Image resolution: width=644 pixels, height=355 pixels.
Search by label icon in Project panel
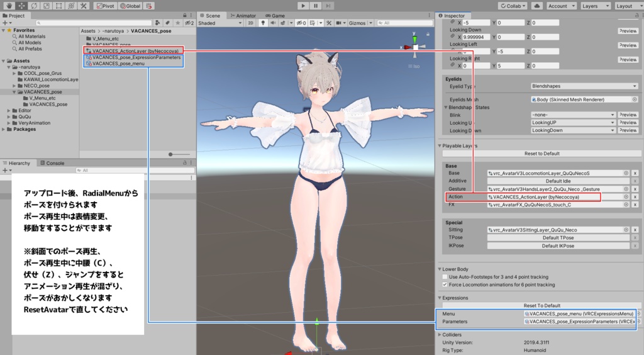pyautogui.click(x=167, y=23)
